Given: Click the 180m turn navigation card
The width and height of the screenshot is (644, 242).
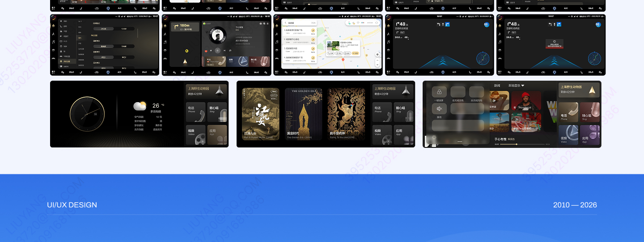Looking at the screenshot, I should [x=184, y=27].
